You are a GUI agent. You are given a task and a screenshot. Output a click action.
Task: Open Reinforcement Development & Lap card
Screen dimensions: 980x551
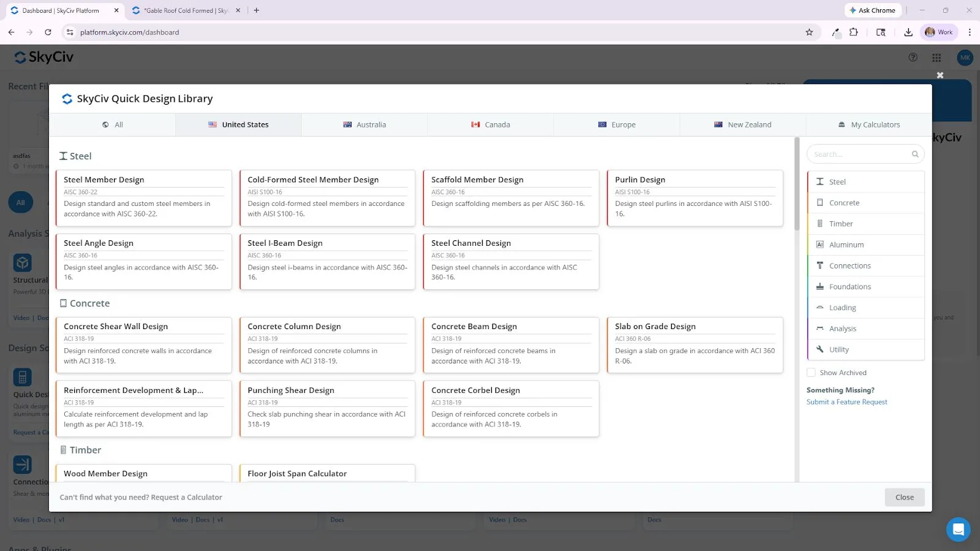point(143,409)
